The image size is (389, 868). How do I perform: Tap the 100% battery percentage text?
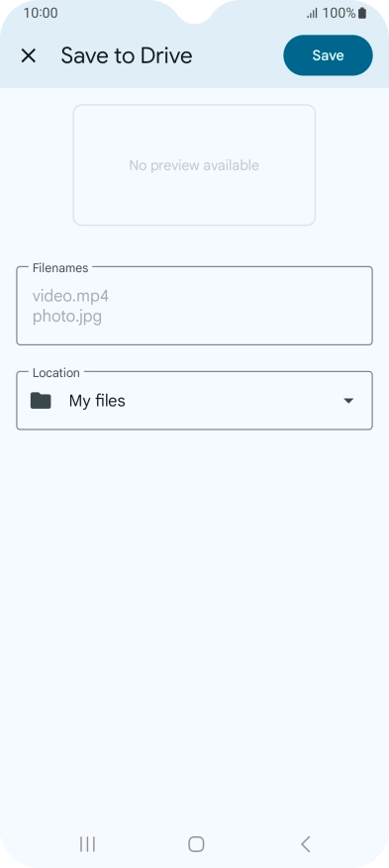(339, 13)
